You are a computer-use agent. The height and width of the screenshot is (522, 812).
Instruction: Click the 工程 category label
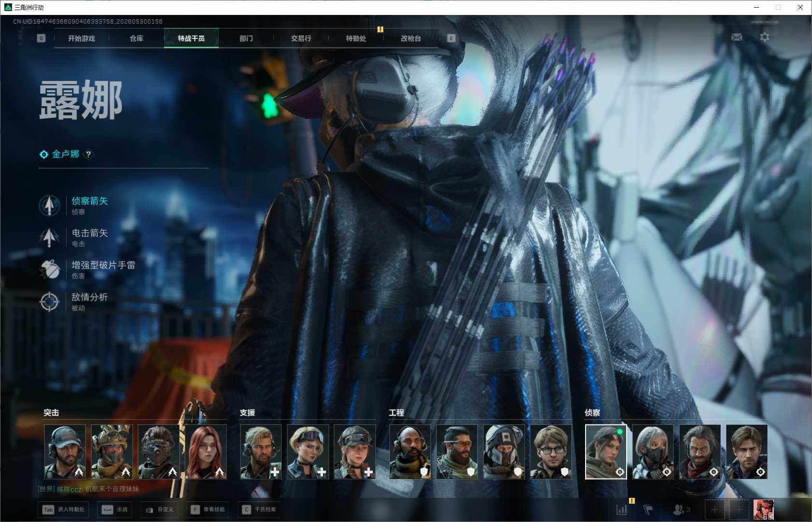pyautogui.click(x=396, y=413)
